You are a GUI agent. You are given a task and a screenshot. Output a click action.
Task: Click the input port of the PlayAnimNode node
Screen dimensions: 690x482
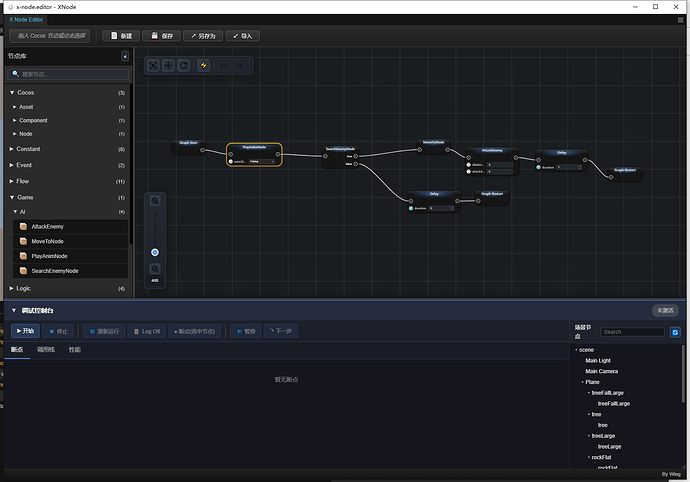231,155
